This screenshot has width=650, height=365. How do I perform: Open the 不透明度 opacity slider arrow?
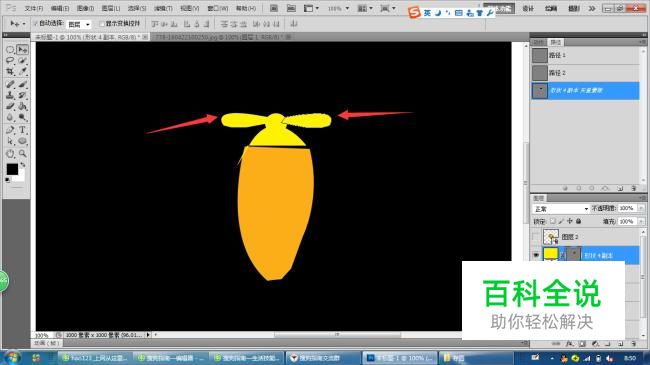tap(641, 208)
